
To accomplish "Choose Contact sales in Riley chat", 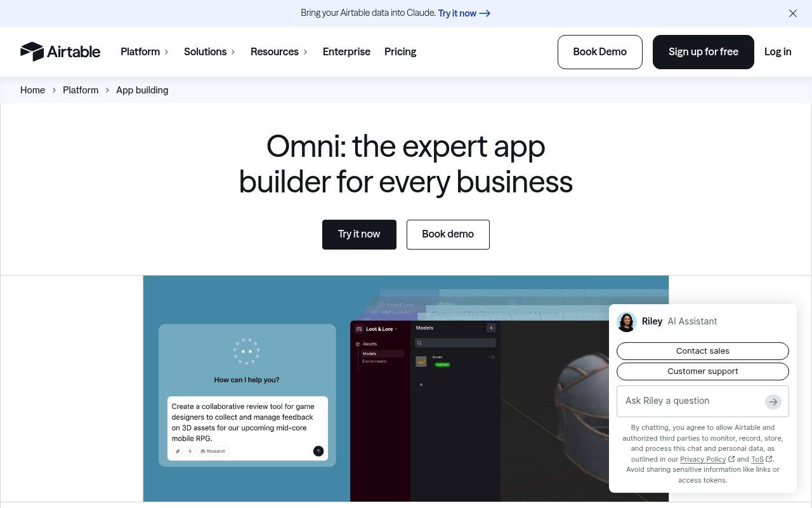I will pyautogui.click(x=703, y=351).
